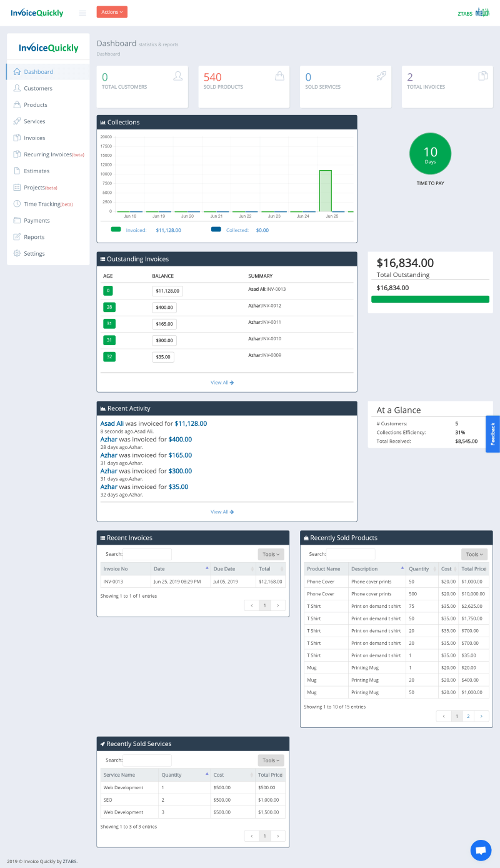The width and height of the screenshot is (500, 868).
Task: Click the Sold Services rocket icon
Action: 381,76
